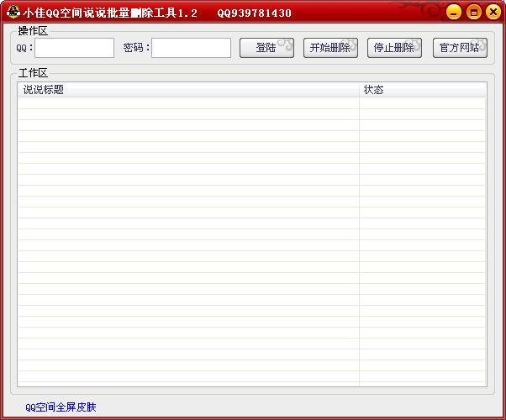Open the QQ空间全屏皮肤 link
Viewport: 506px width, 420px height.
click(61, 407)
